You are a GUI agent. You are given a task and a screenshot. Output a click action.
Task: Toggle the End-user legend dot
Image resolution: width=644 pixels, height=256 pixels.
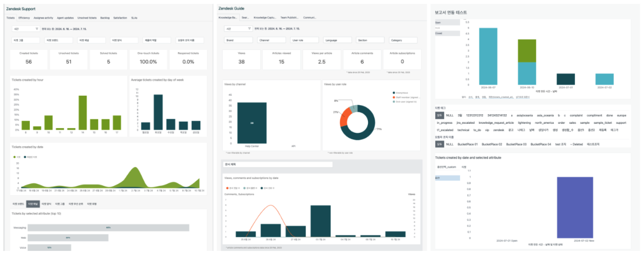coord(394,101)
